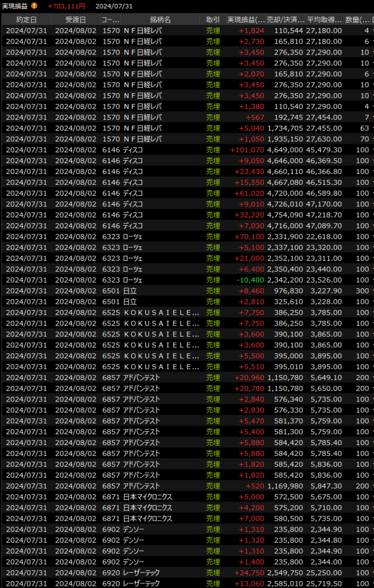Click the total profit +703,111円 value

point(67,6)
